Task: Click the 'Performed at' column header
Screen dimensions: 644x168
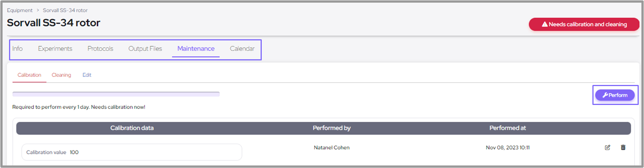Action: 507,128
